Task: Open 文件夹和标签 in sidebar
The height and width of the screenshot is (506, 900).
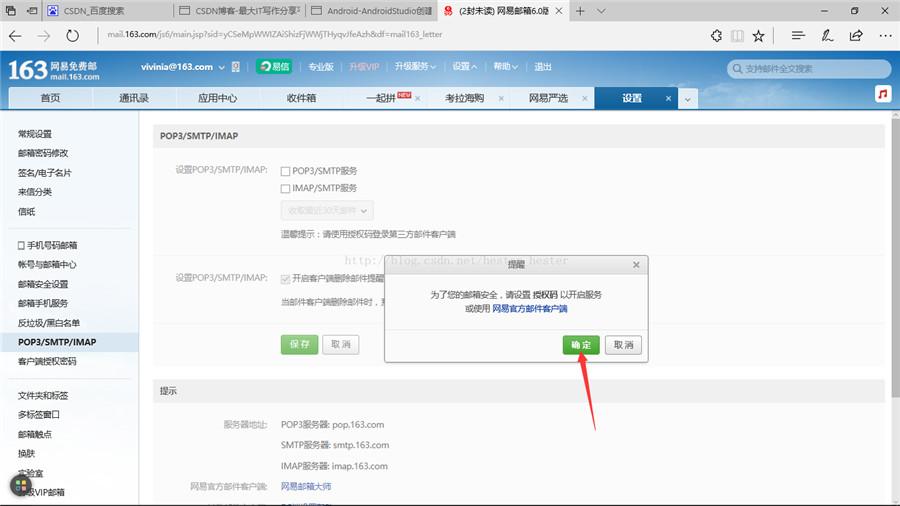Action: (43, 396)
